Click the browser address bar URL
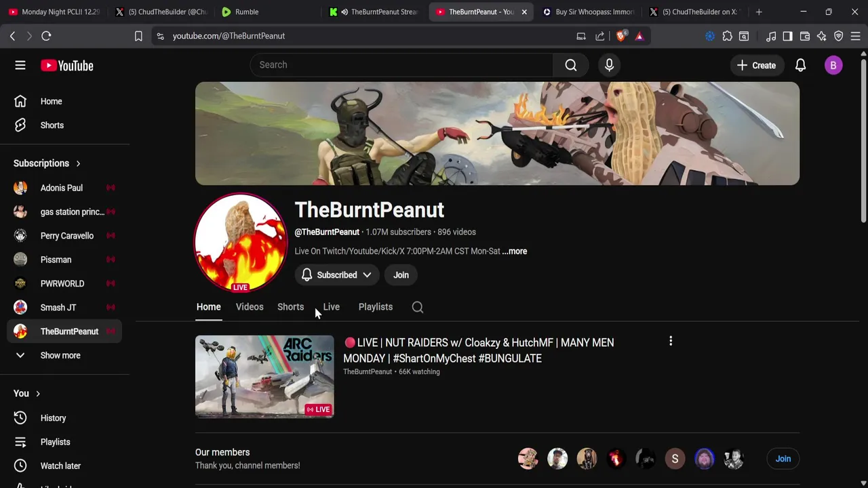Screen dimensions: 868x488 [x=229, y=36]
